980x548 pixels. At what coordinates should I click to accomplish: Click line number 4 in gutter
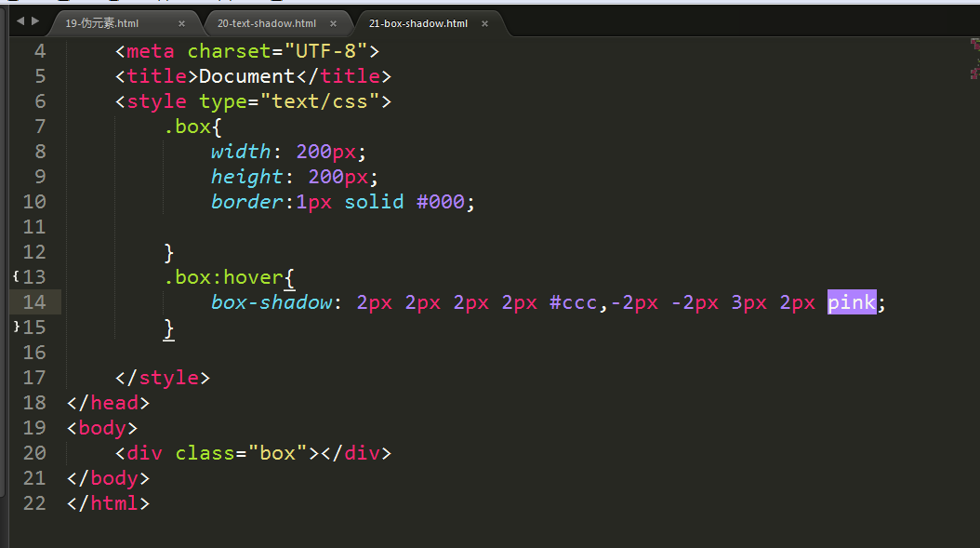40,50
